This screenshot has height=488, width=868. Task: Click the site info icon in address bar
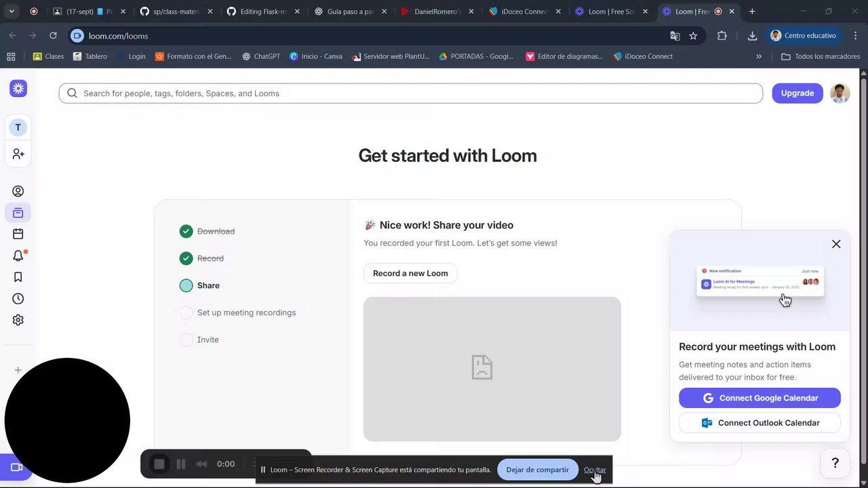click(x=77, y=36)
